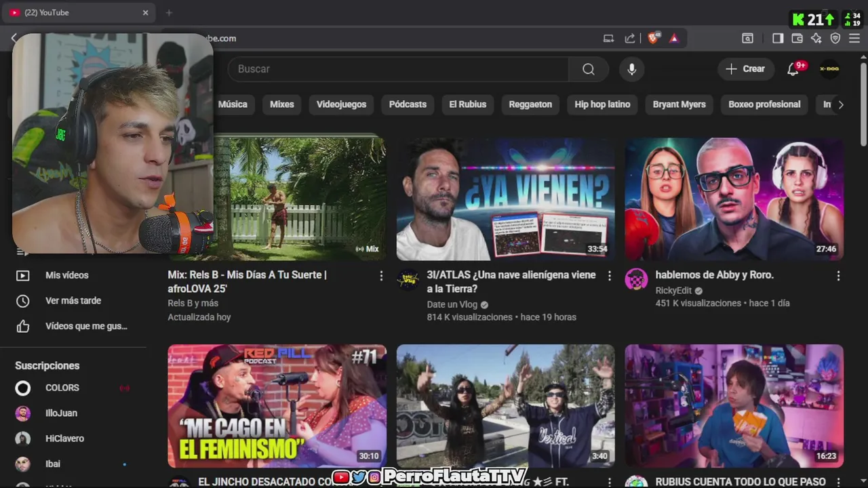This screenshot has width=868, height=488.
Task: Click the Date un Vlog channel avatar
Action: click(408, 279)
